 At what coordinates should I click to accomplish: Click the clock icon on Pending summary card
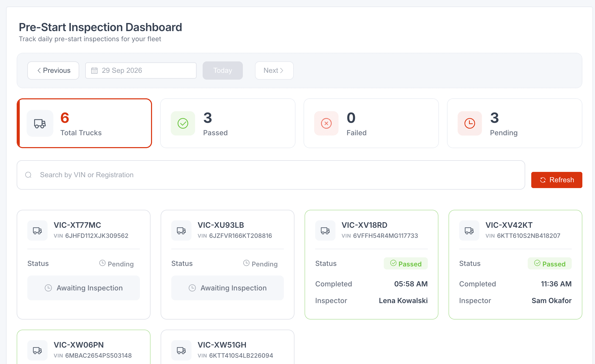[x=470, y=123]
